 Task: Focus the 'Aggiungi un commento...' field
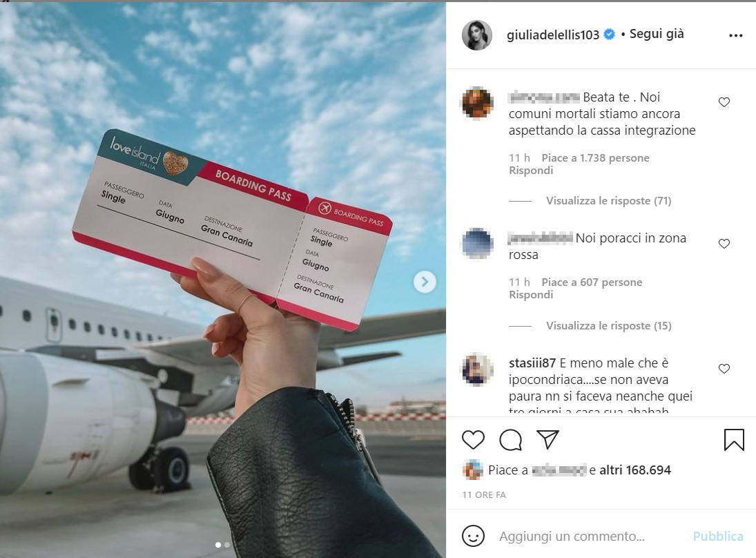[x=572, y=537]
